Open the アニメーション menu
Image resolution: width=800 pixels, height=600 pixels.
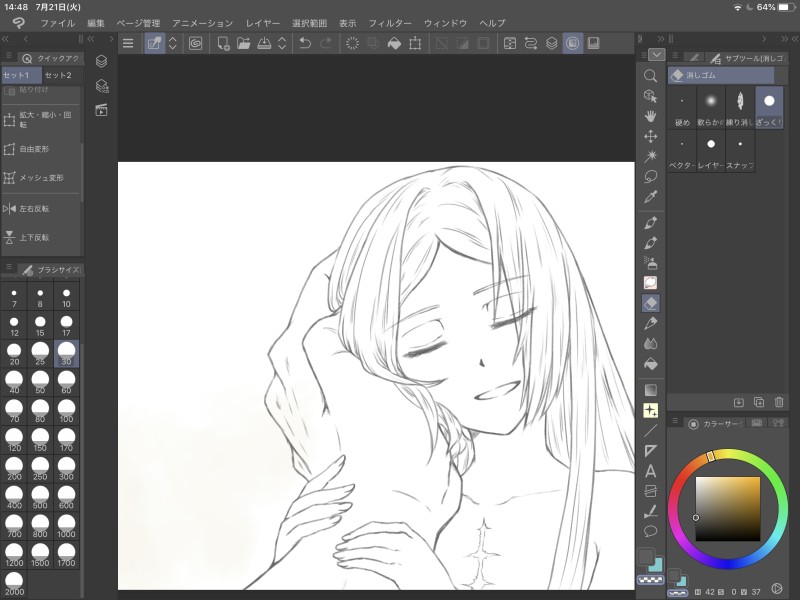pyautogui.click(x=203, y=23)
